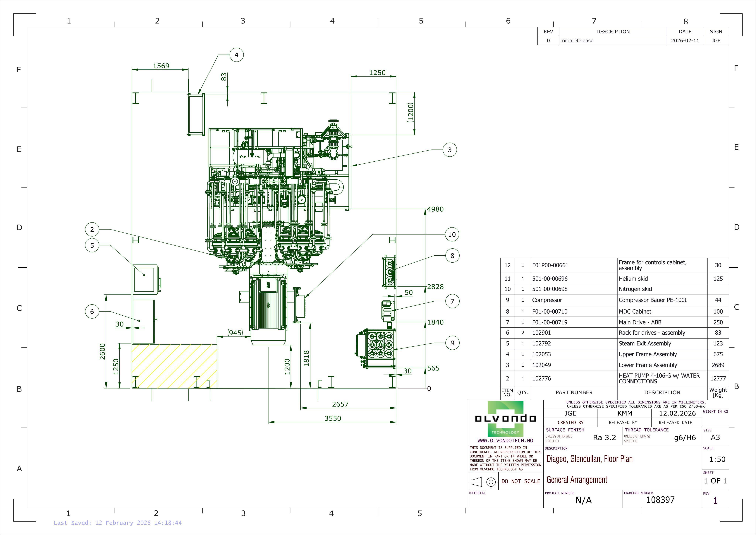Select the 30 dimension beside the drives rack

pyautogui.click(x=120, y=324)
